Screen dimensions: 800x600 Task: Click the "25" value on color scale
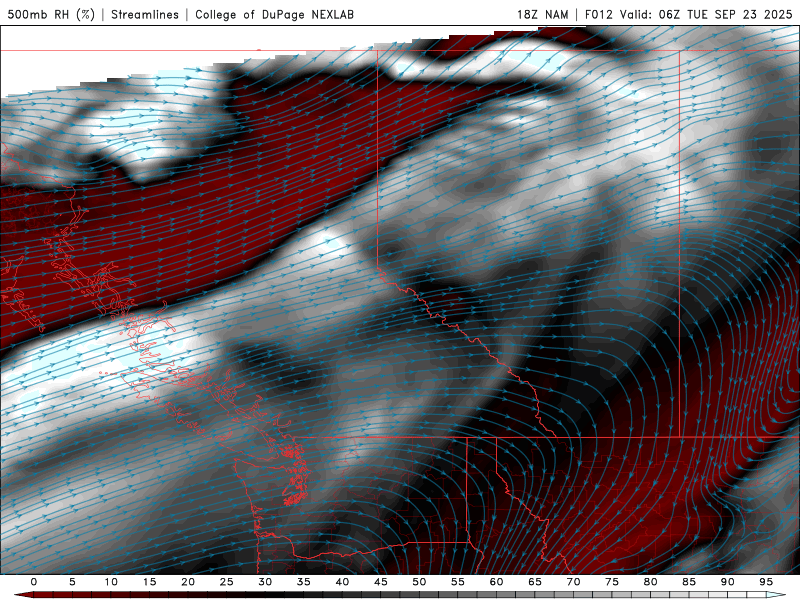click(x=227, y=582)
